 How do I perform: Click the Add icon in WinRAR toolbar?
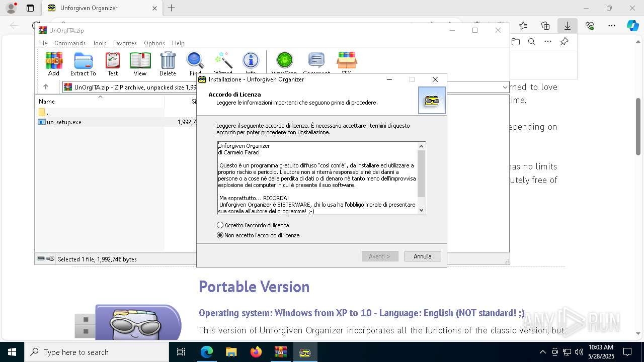click(54, 64)
